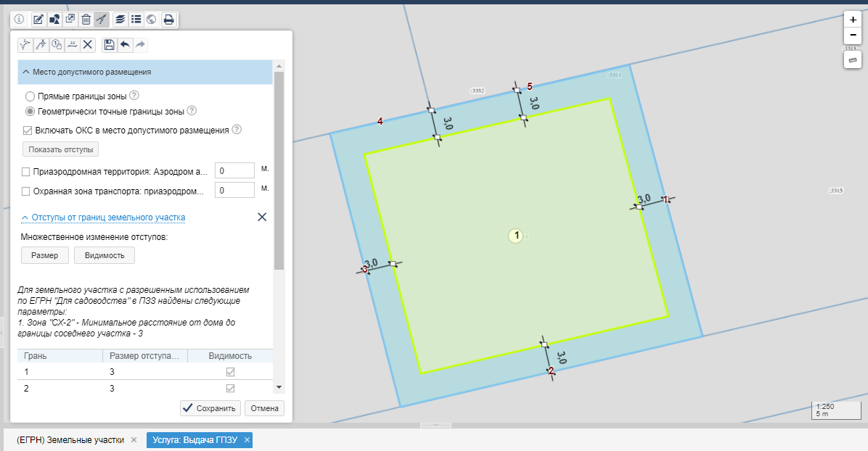
Task: Tick the 'Охранная зона транспорта' checkbox
Action: point(26,191)
